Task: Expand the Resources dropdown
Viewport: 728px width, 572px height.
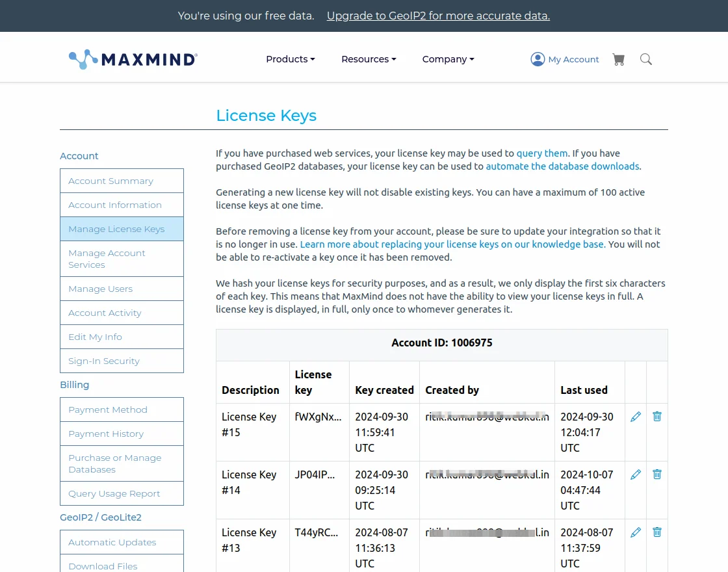Action: click(x=368, y=59)
